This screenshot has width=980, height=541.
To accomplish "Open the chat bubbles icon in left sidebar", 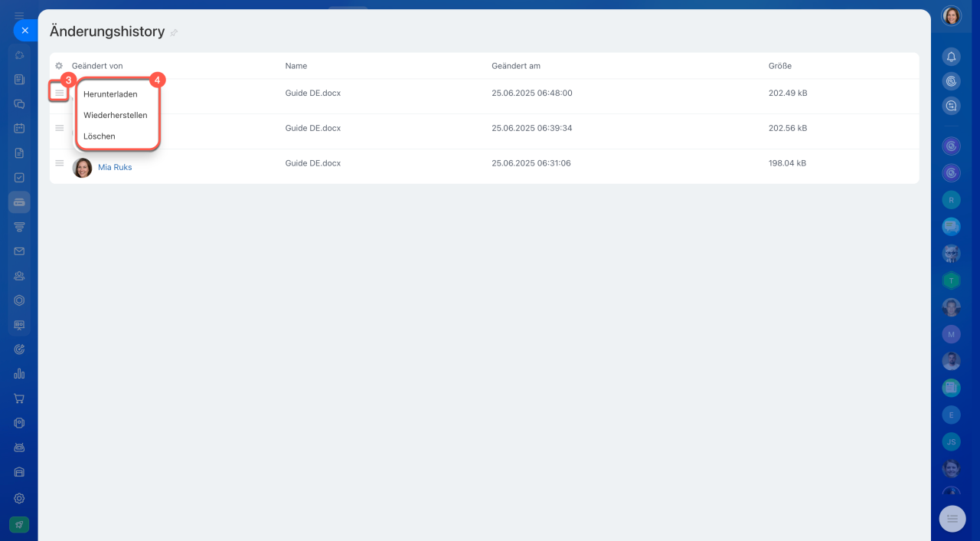I will 19,103.
